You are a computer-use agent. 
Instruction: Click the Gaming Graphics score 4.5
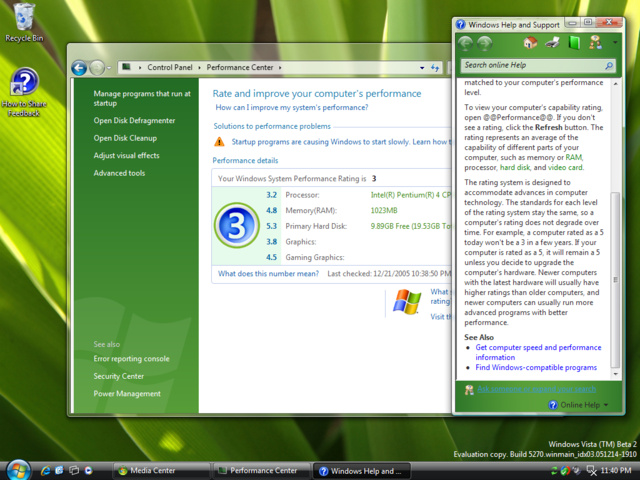click(x=271, y=257)
